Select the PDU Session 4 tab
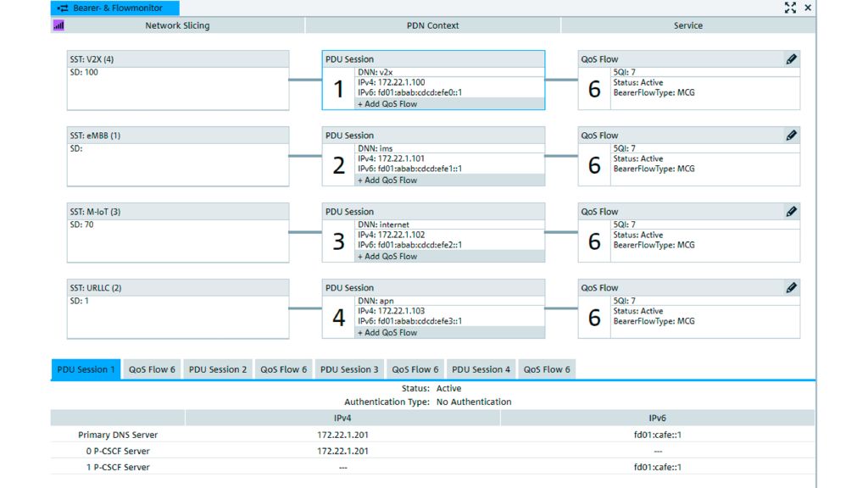 point(481,369)
